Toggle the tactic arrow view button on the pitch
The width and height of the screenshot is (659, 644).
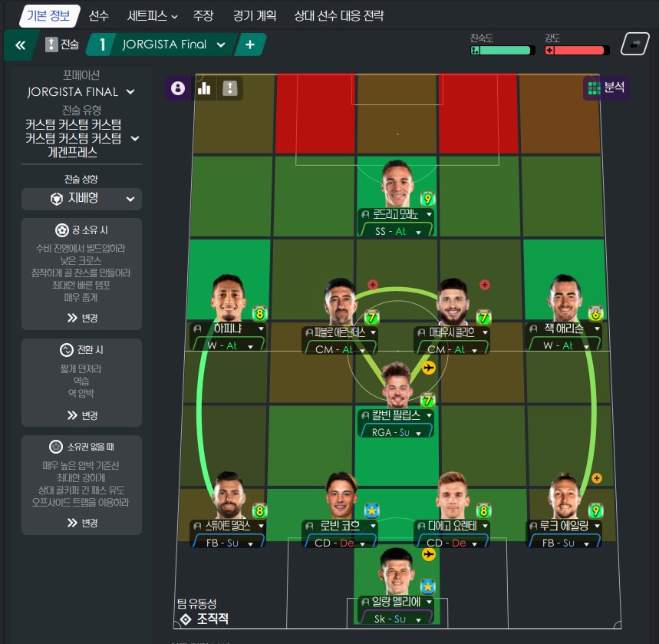coord(230,88)
